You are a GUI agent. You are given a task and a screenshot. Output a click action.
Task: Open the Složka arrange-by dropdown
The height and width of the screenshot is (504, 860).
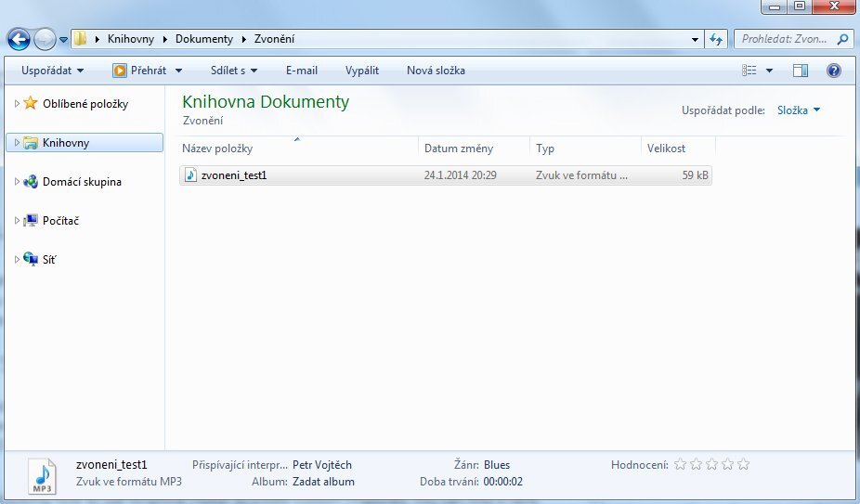point(799,110)
